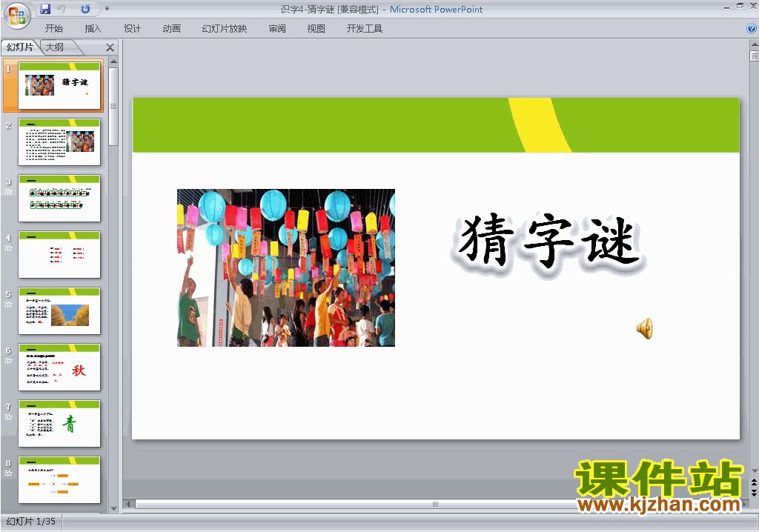Image resolution: width=759 pixels, height=532 pixels.
Task: Click animation star icon beside slide 6
Action: point(8,361)
